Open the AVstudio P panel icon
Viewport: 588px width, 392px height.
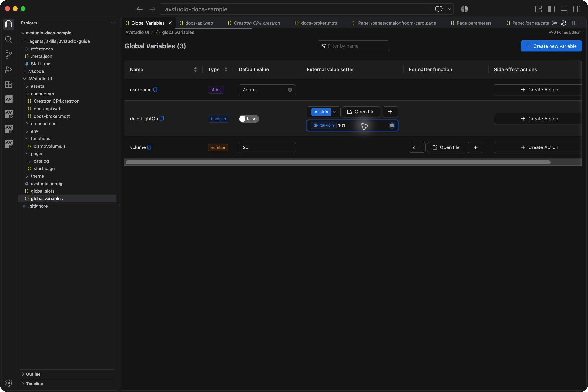9,114
